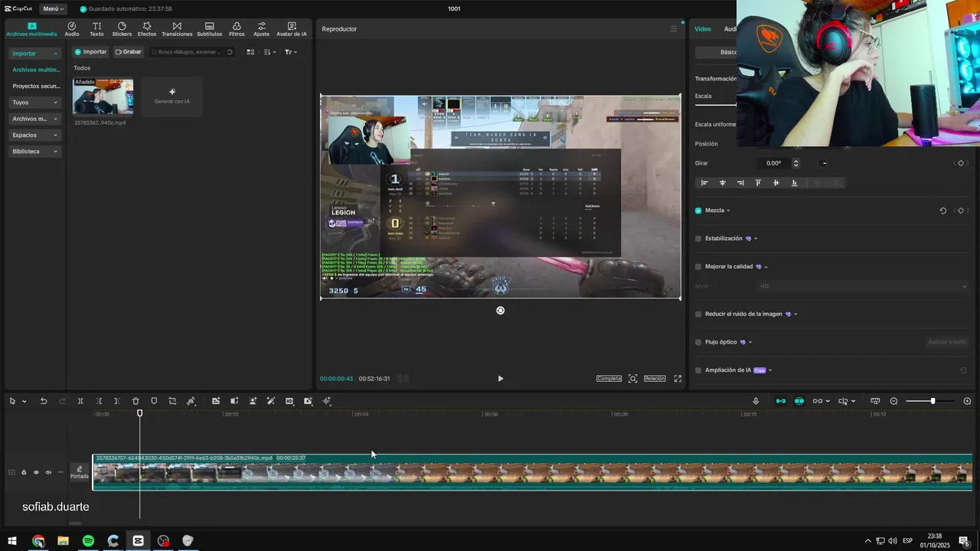The width and height of the screenshot is (980, 551).
Task: Click the microphone record voiceover icon
Action: [756, 401]
